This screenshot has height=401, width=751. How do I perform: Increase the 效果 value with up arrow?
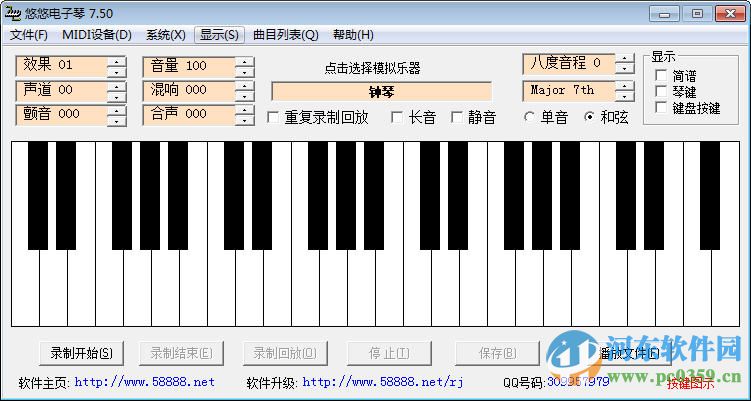click(117, 61)
